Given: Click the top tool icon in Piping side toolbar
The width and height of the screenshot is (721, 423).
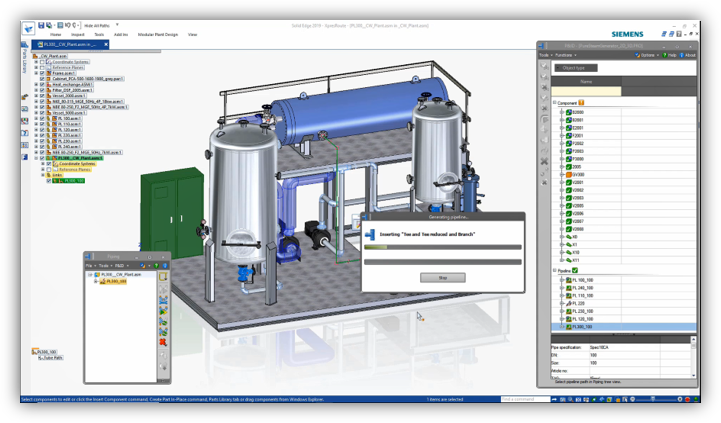Looking at the screenshot, I should [x=163, y=276].
